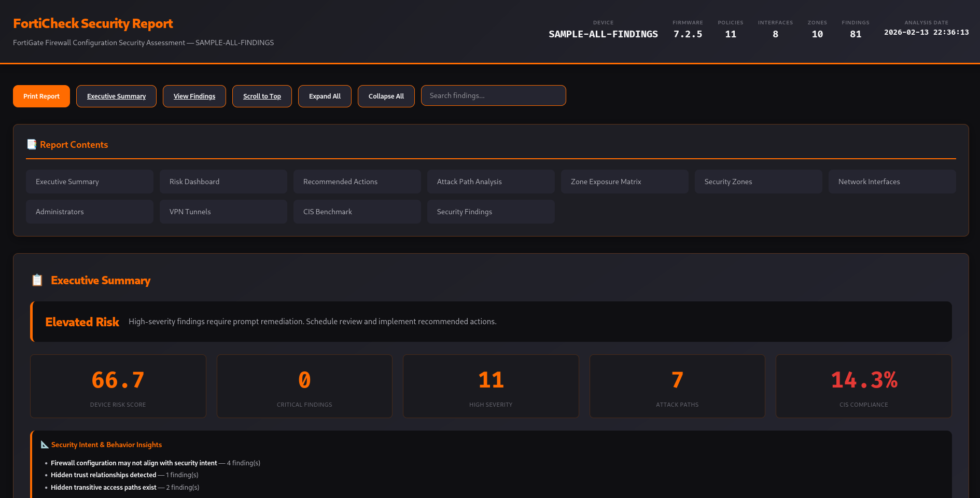The height and width of the screenshot is (498, 980).
Task: Jump to Administrators section
Action: (90, 212)
